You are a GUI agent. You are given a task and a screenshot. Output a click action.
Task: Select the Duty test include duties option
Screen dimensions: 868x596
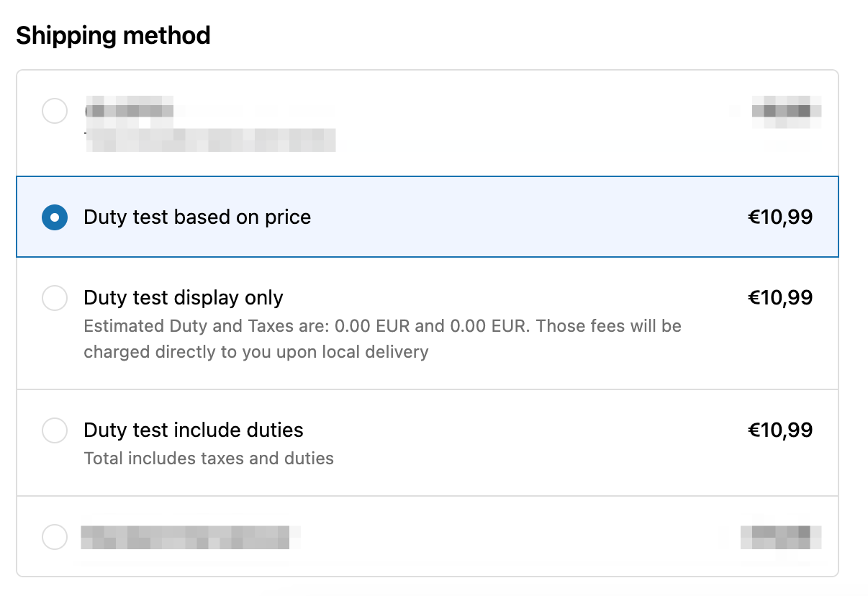click(55, 430)
